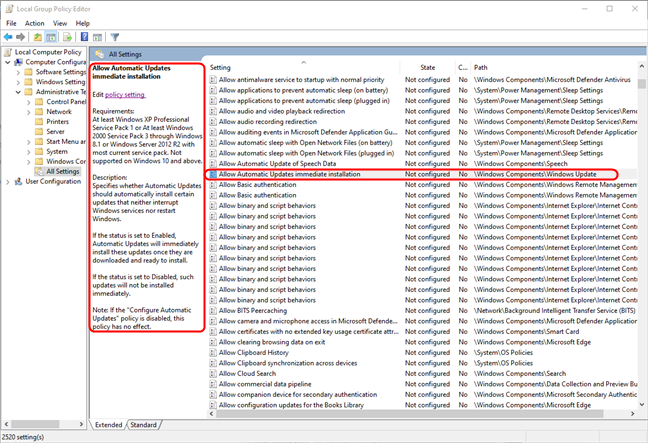Click the Filter funnel toolbar icon
This screenshot has height=443, width=648.
pos(115,37)
